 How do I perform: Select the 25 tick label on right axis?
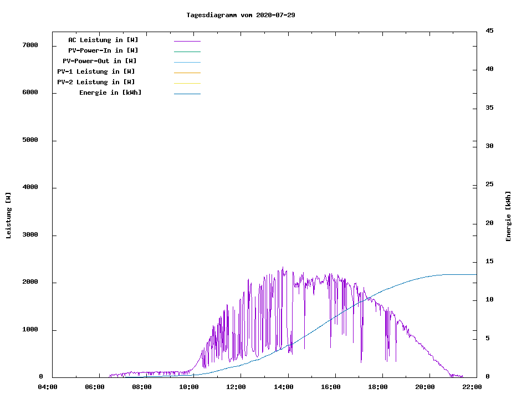(489, 185)
